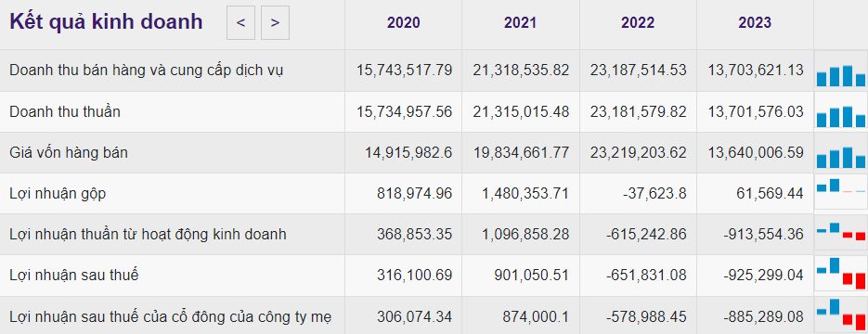Open sparkline chart for Lợi nhuận sau thuế
This screenshot has height=334, width=868.
click(x=840, y=273)
